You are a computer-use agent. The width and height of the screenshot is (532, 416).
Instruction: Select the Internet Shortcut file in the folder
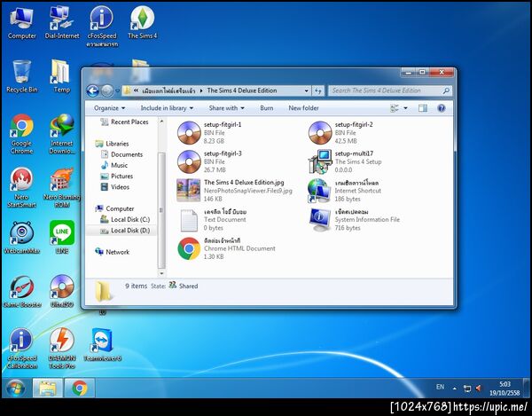[x=345, y=191]
